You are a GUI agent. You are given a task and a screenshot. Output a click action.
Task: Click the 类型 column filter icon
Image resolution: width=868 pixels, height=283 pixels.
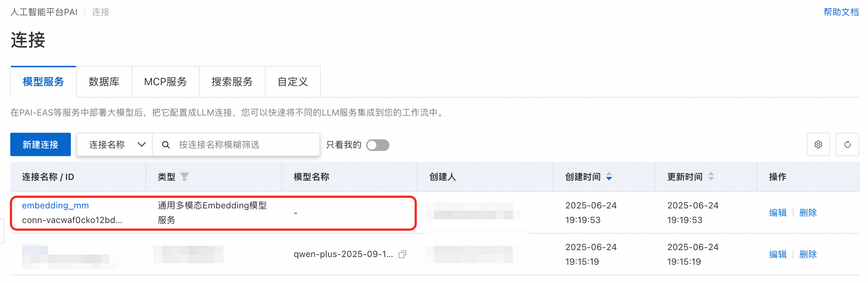pos(184,177)
